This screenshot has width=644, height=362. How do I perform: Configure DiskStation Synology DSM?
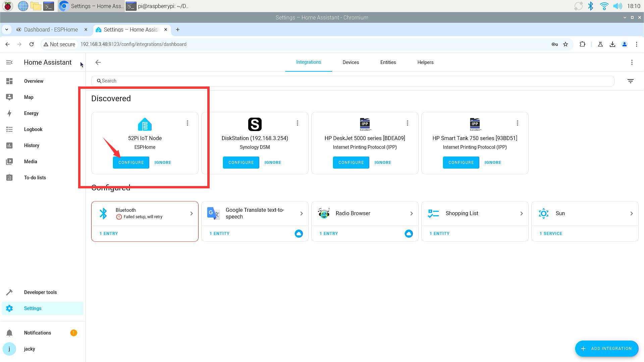point(241,163)
